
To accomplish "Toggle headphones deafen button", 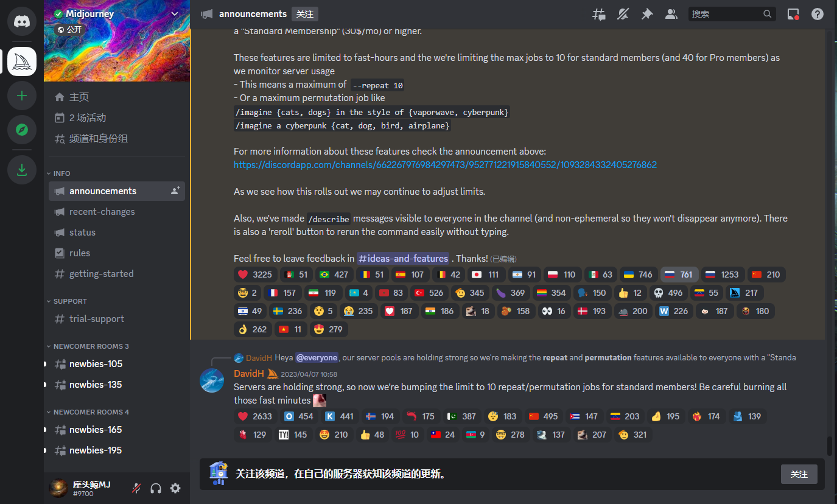I will coord(156,488).
